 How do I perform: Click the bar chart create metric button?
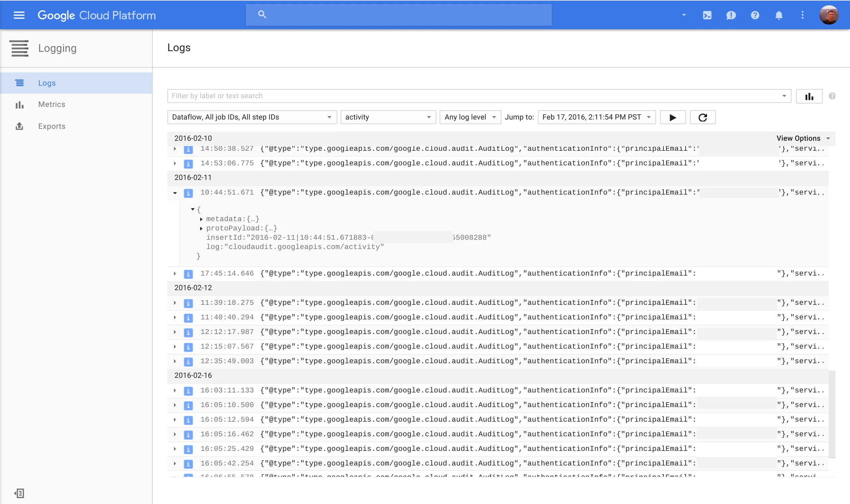point(809,97)
